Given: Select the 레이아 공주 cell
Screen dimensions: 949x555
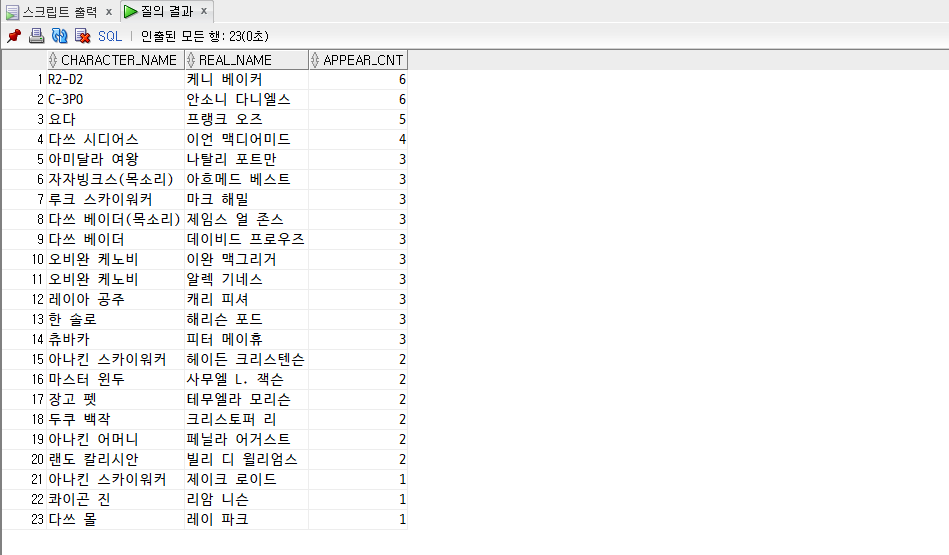Looking at the screenshot, I should 116,299.
